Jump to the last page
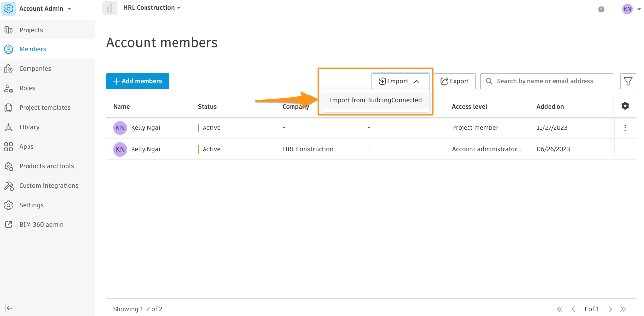Screen dimensions: 644x316 [623, 309]
